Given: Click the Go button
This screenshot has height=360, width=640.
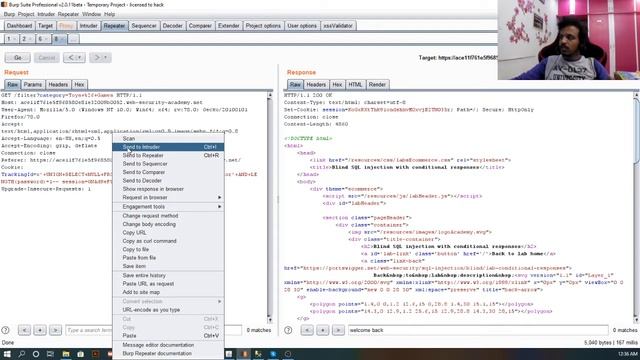Looking at the screenshot, I should tap(18, 58).
